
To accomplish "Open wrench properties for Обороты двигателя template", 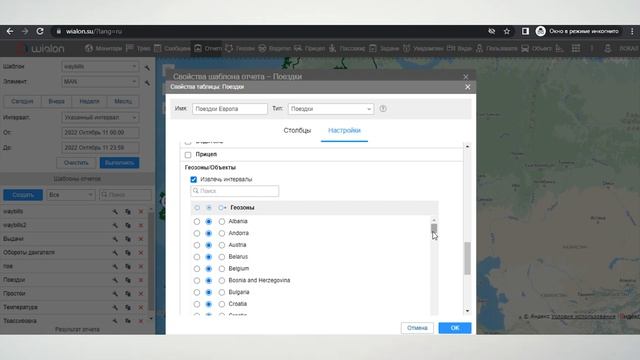I will [x=116, y=253].
